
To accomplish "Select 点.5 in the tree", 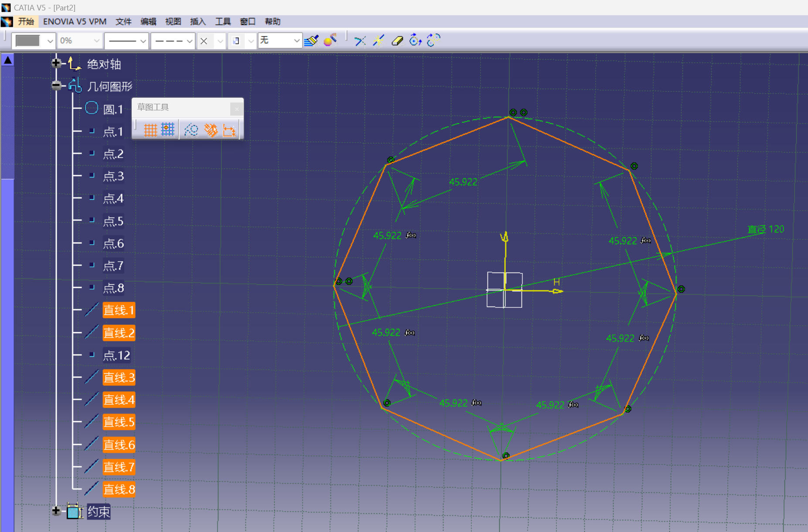I will tap(113, 221).
